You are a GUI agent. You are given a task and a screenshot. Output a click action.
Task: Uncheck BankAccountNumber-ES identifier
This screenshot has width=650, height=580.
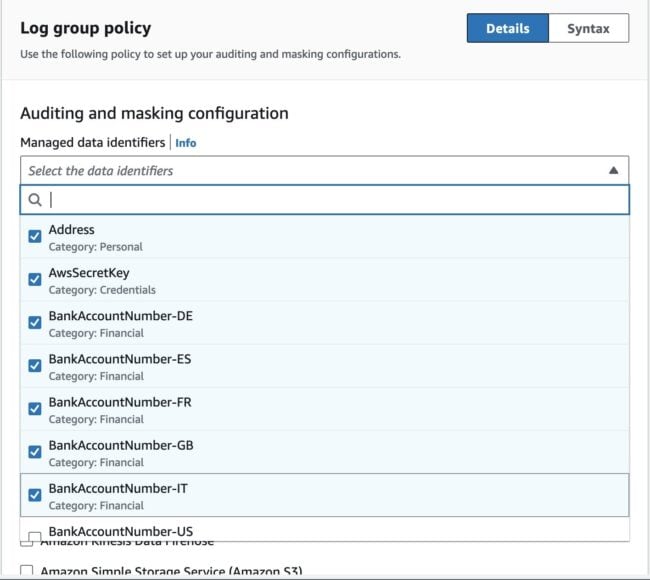35,366
